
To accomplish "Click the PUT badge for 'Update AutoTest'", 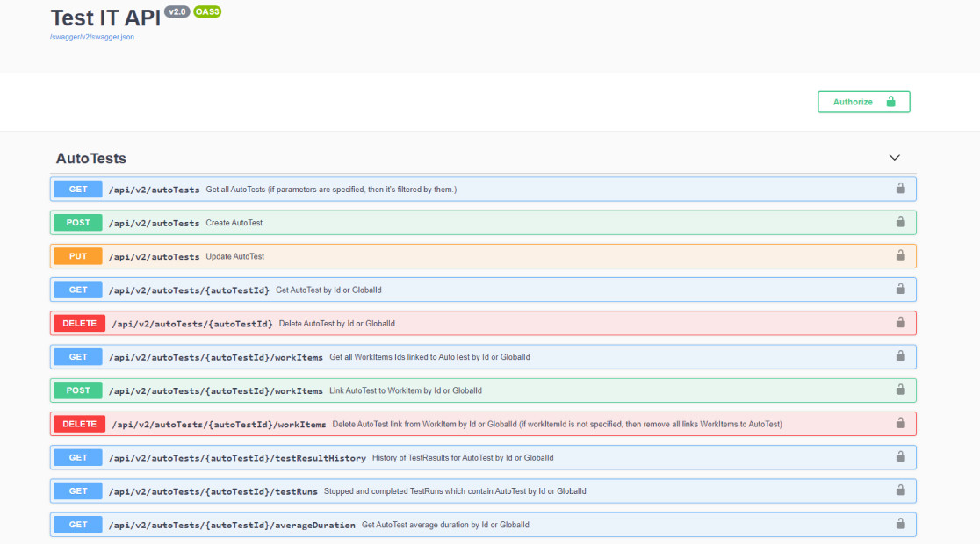I will [78, 256].
